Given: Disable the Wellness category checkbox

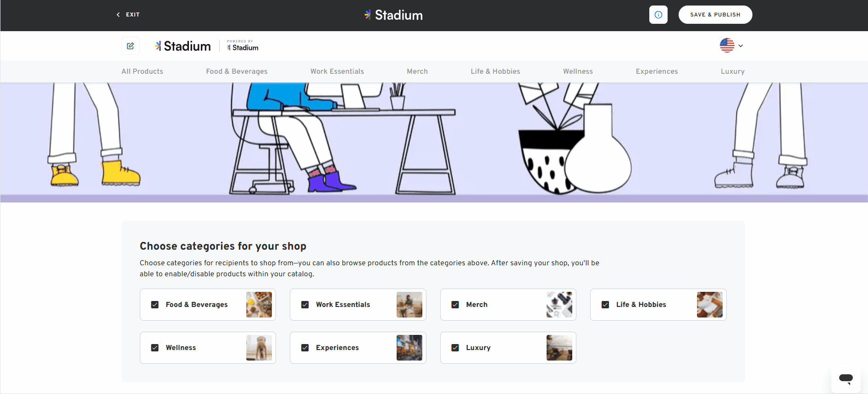Looking at the screenshot, I should [155, 348].
